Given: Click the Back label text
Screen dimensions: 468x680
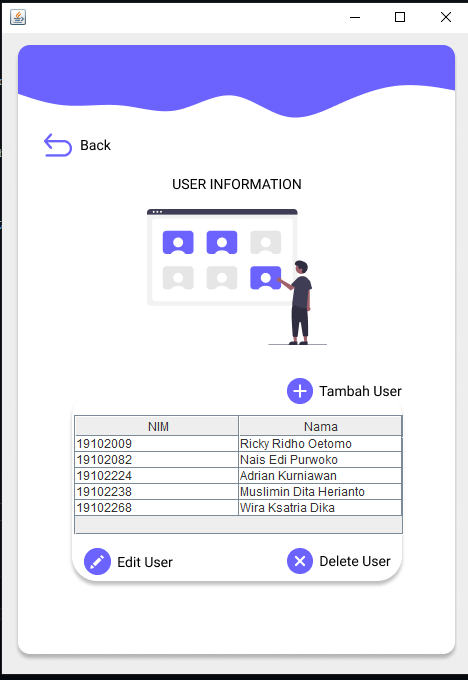Looking at the screenshot, I should (95, 145).
